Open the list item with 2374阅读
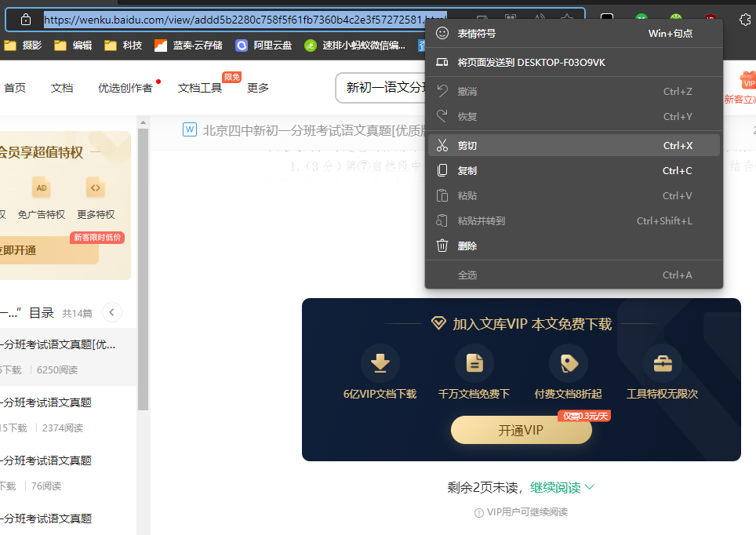The image size is (756, 535). click(x=68, y=415)
